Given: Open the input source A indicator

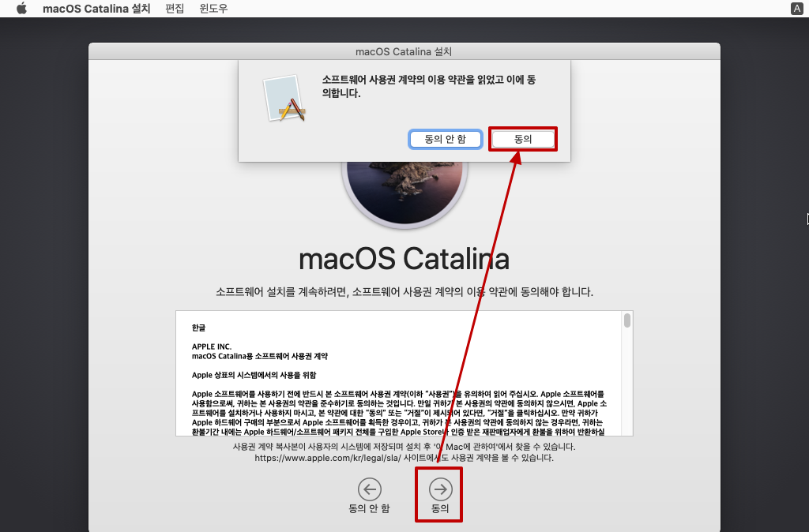Looking at the screenshot, I should coord(796,8).
